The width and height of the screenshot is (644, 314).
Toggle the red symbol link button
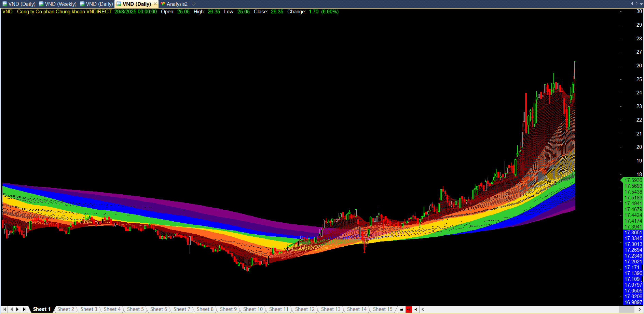coord(409,310)
